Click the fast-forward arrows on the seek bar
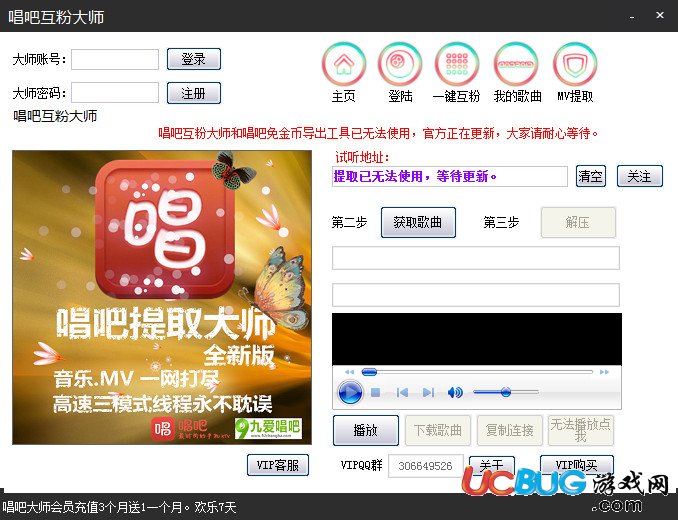The width and height of the screenshot is (678, 520). click(604, 372)
